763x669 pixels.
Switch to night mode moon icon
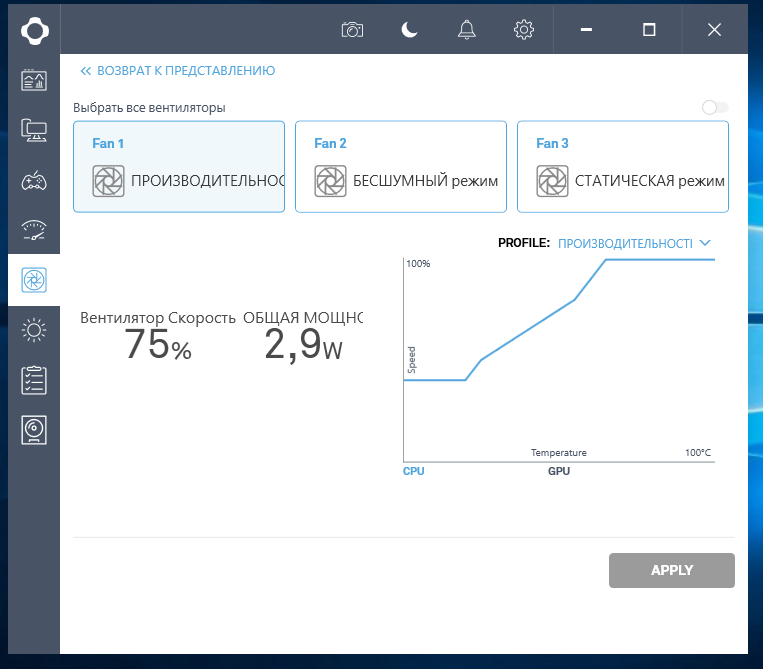(x=409, y=30)
